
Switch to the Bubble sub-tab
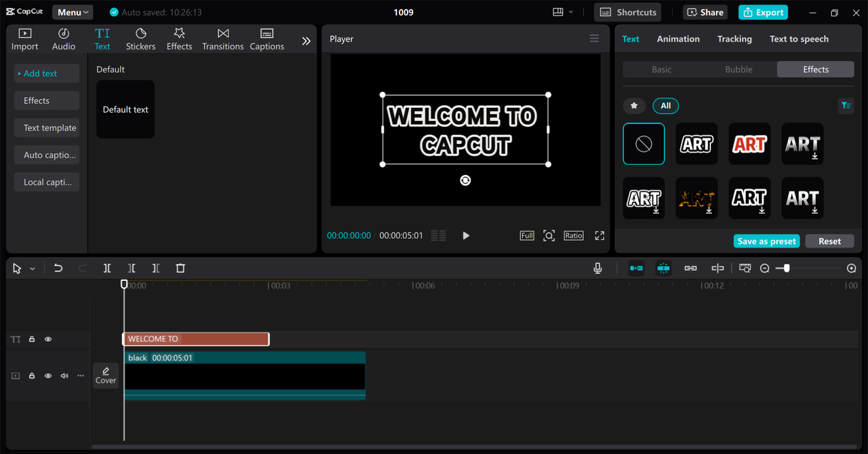(x=738, y=69)
